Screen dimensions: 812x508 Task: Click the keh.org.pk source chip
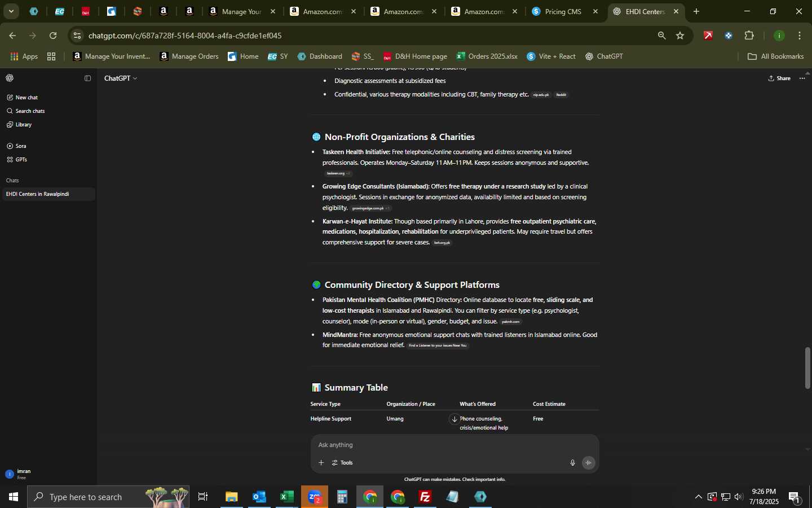point(442,243)
